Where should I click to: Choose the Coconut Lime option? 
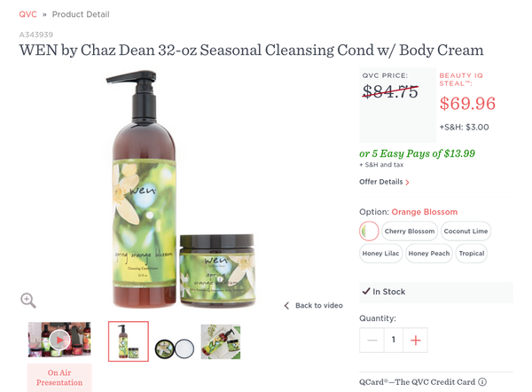click(465, 231)
